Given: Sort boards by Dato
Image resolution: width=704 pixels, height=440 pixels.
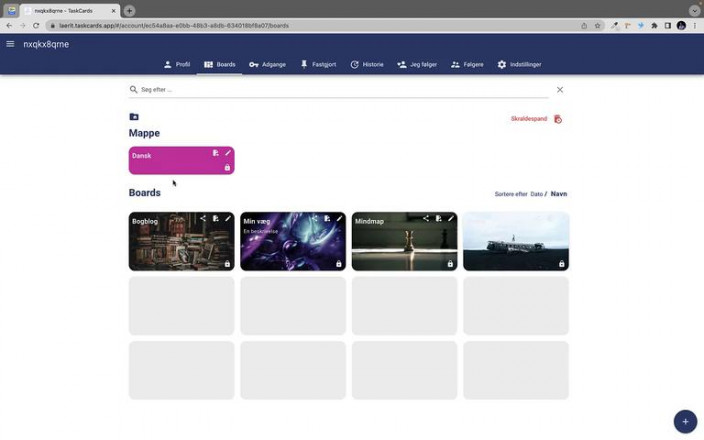Looking at the screenshot, I should [x=536, y=194].
